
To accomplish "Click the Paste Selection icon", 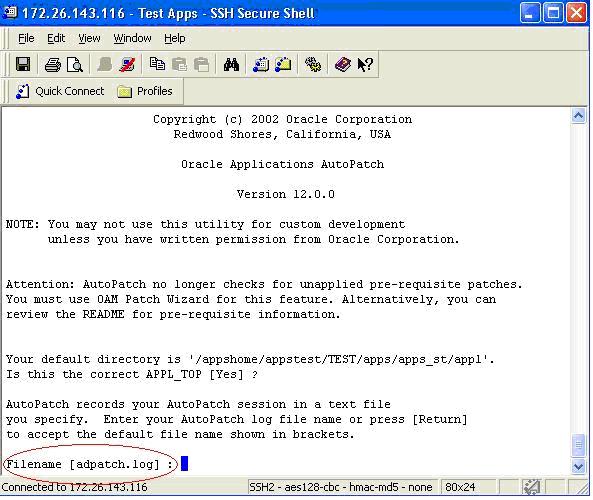I will coord(202,65).
